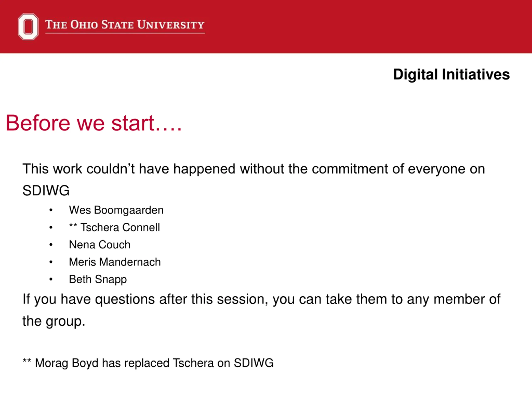532x399 pixels.
Task: Click the name Wes Boomgaarden
Action: pos(116,210)
